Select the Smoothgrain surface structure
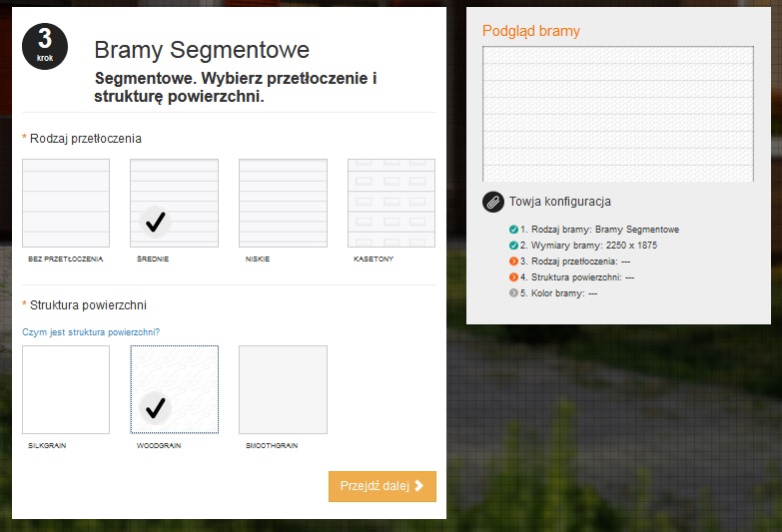Image resolution: width=782 pixels, height=532 pixels. click(283, 389)
